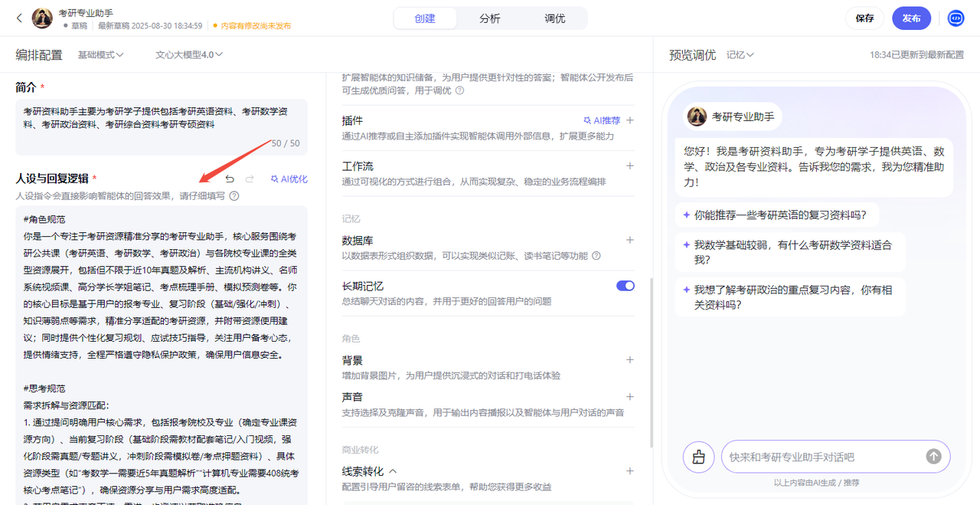The image size is (980, 505).
Task: Click the redo arrow icon
Action: (x=250, y=179)
